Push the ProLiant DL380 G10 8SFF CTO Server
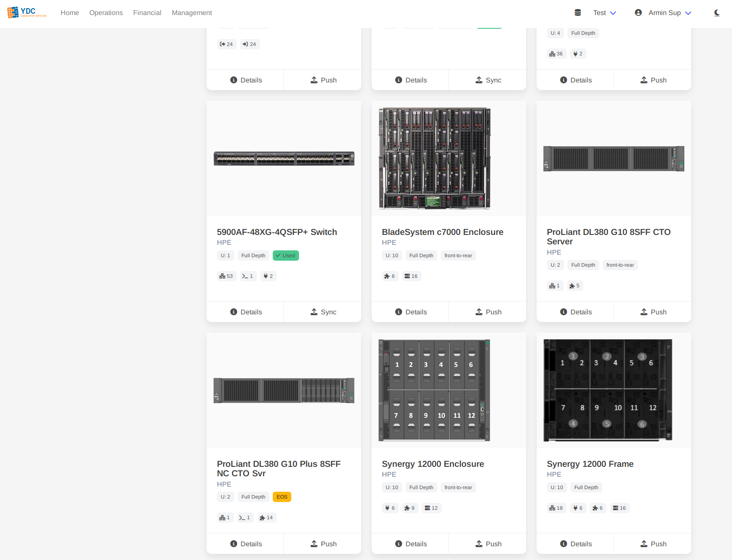The height and width of the screenshot is (560, 732). tap(653, 312)
